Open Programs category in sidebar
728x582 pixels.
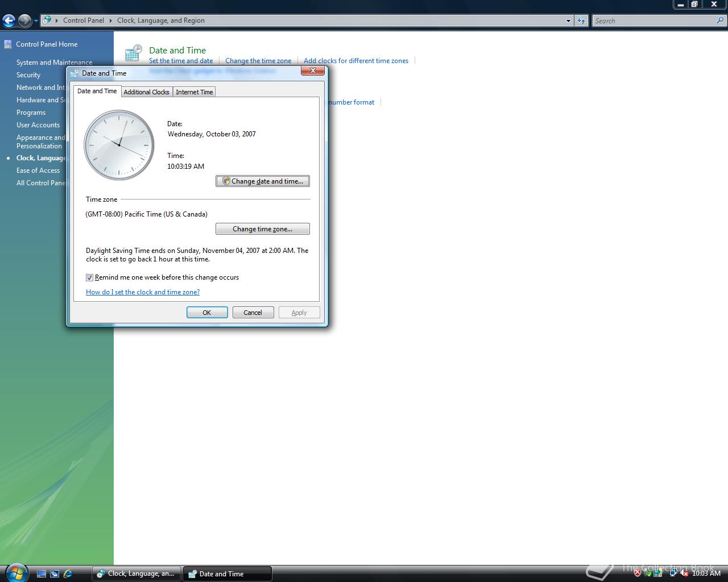[31, 113]
